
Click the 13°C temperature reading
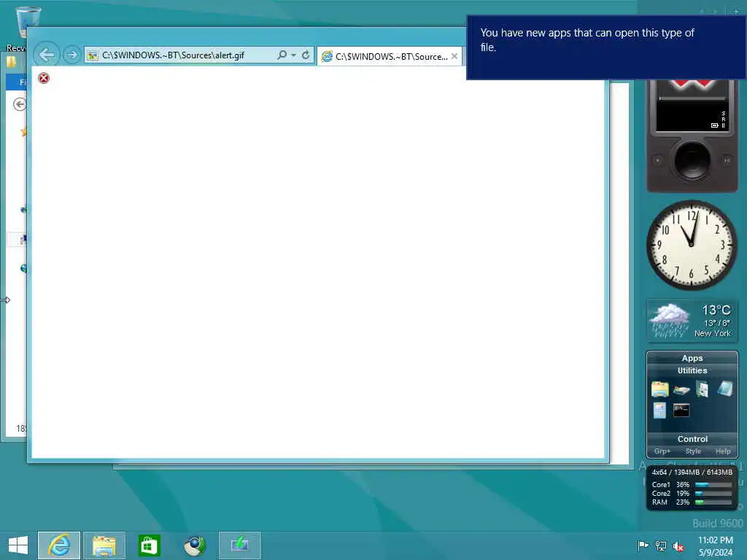click(716, 311)
